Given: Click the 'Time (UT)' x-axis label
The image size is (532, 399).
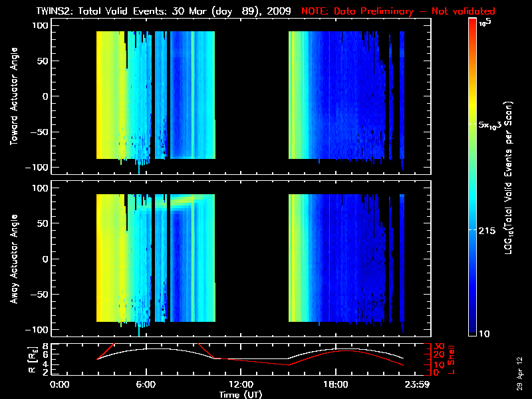Looking at the screenshot, I should click(241, 394).
